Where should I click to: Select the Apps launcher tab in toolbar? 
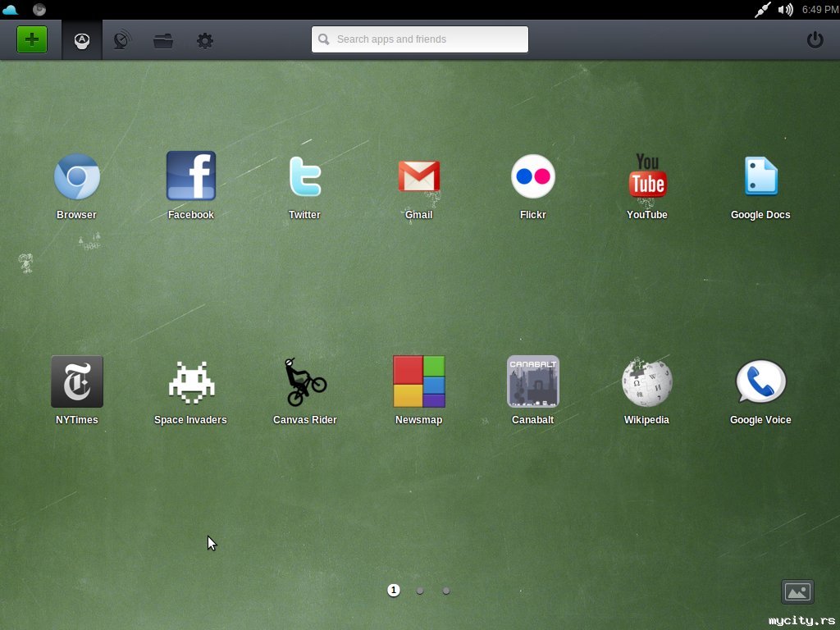(81, 40)
